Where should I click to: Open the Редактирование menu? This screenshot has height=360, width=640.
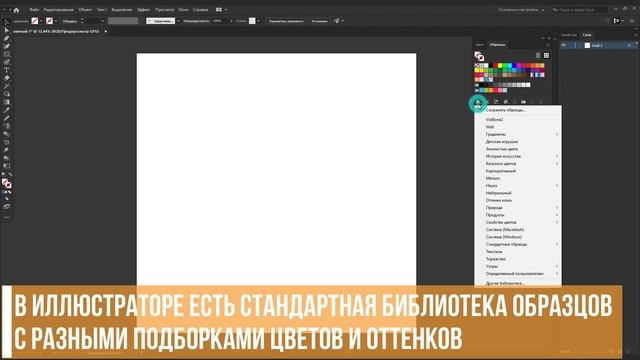click(58, 10)
